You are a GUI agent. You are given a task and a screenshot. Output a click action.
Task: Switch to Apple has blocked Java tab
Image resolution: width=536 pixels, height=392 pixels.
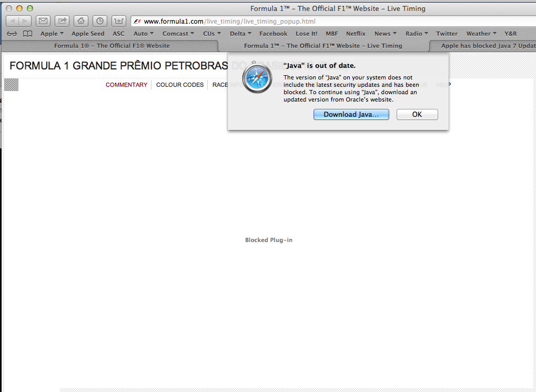[483, 46]
